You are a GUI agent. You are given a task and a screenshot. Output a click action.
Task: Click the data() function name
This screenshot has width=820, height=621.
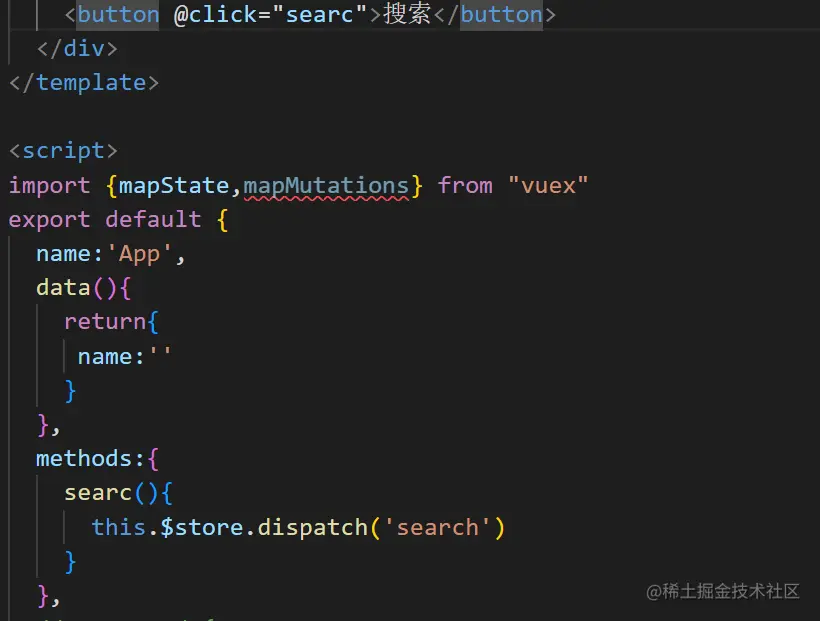[63, 288]
